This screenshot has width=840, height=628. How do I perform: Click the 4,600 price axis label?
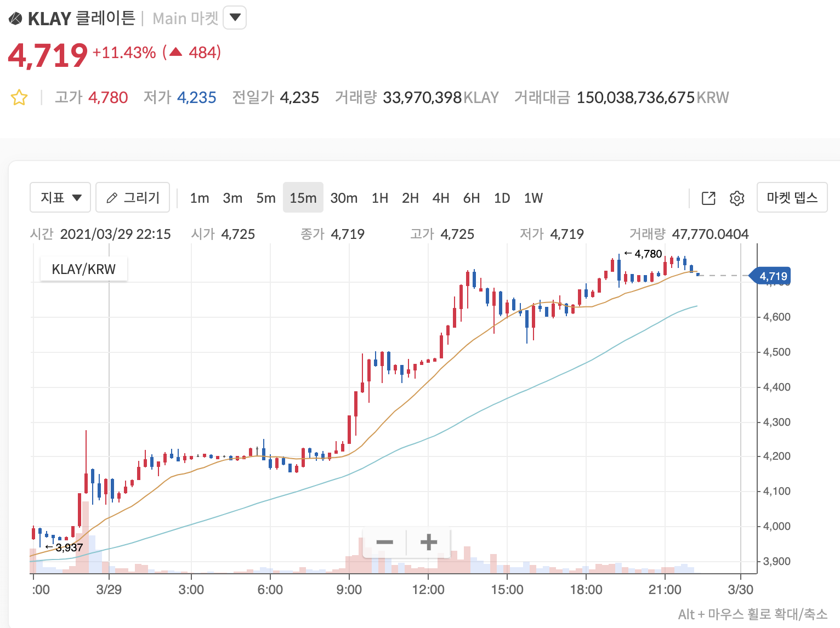(777, 317)
